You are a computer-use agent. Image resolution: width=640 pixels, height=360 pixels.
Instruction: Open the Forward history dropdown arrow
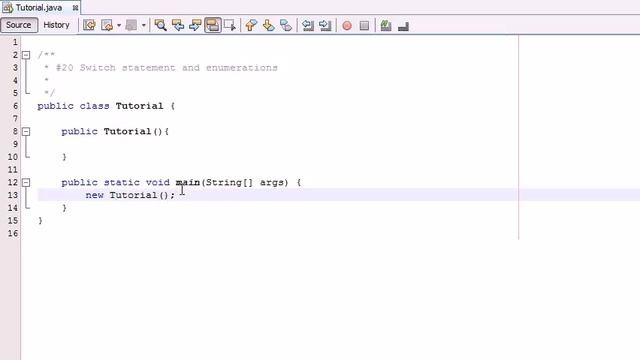[x=144, y=25]
